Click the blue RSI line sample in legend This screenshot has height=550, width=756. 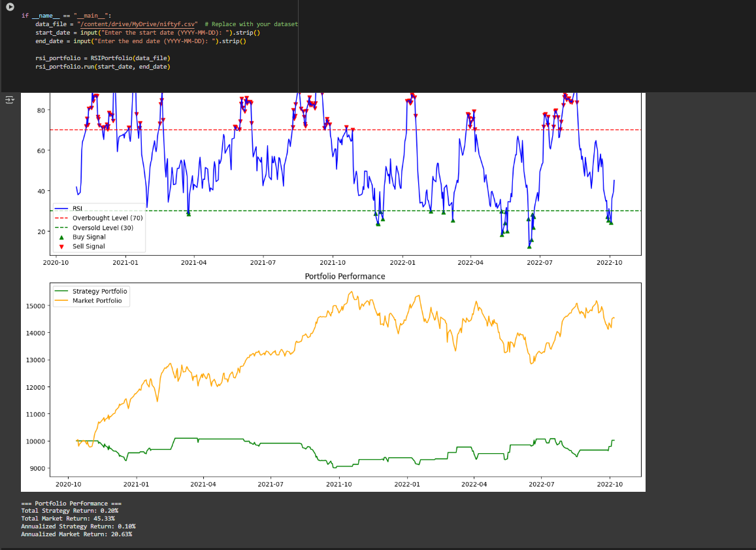pyautogui.click(x=62, y=208)
